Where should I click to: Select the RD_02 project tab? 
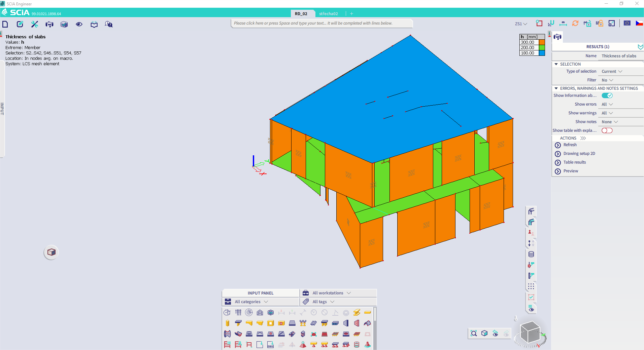301,14
